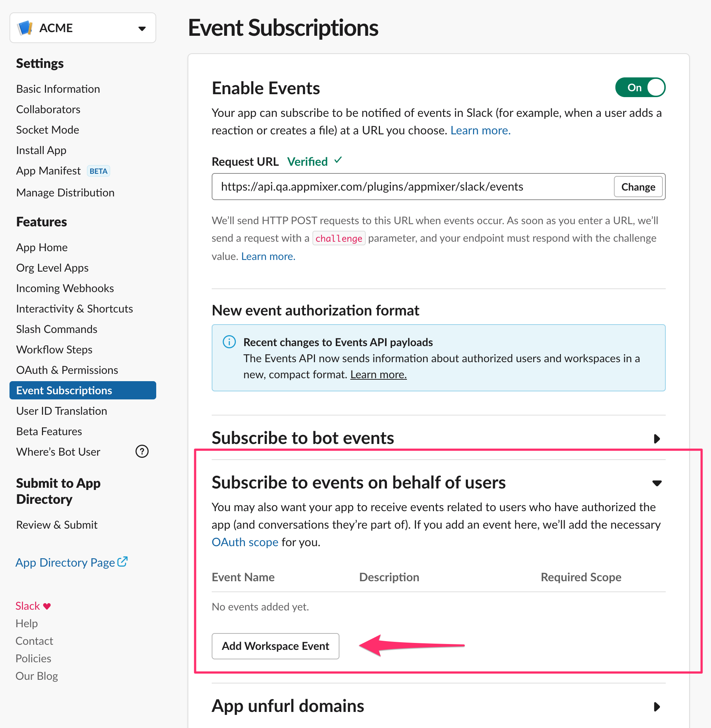Expand Subscribe to bot events section
This screenshot has height=728, width=711.
657,438
